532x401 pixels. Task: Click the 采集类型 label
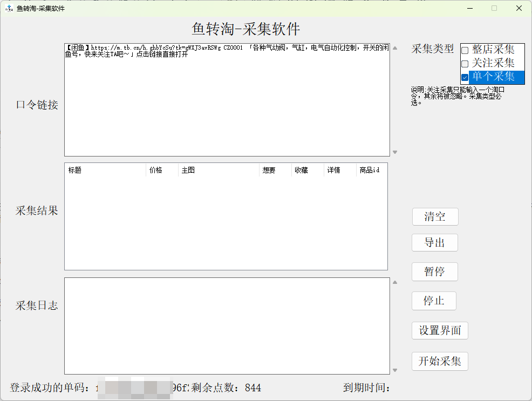pyautogui.click(x=433, y=49)
